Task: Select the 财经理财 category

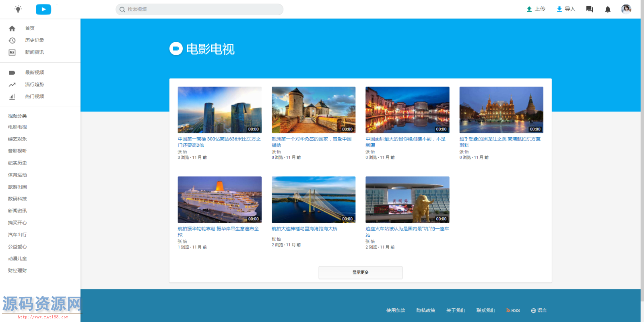Action: click(x=17, y=270)
